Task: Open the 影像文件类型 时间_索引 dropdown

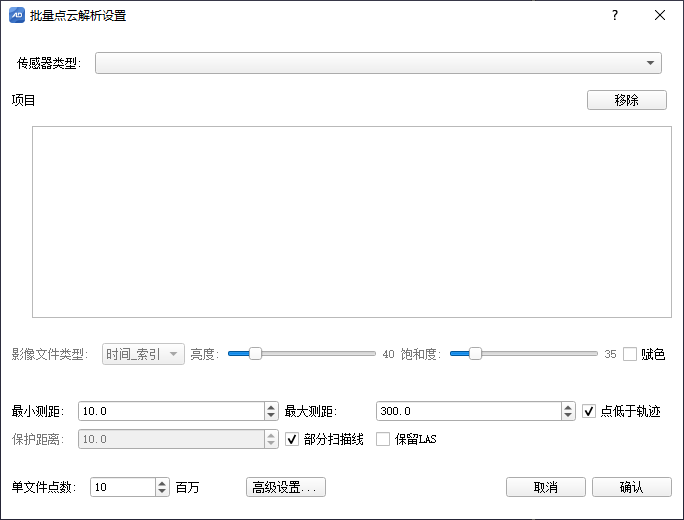Action: click(x=143, y=354)
